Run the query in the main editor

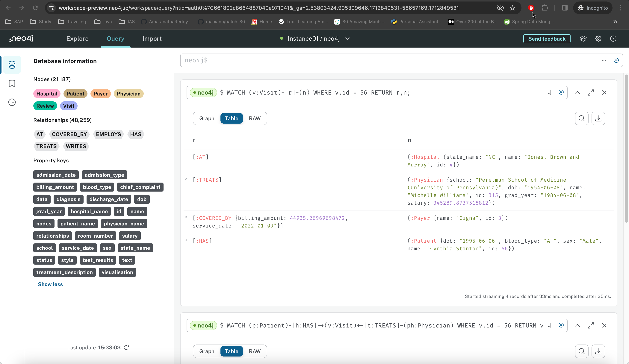[616, 60]
